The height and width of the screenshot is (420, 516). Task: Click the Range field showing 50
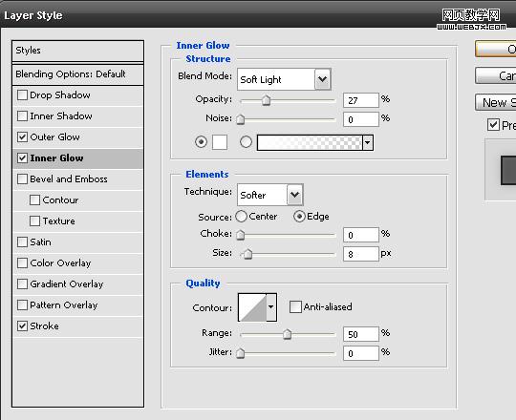361,334
